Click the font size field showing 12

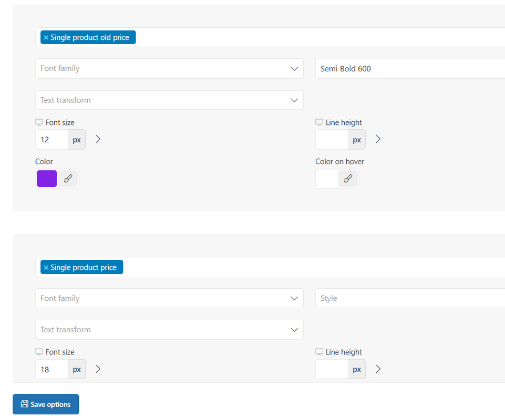tap(52, 139)
